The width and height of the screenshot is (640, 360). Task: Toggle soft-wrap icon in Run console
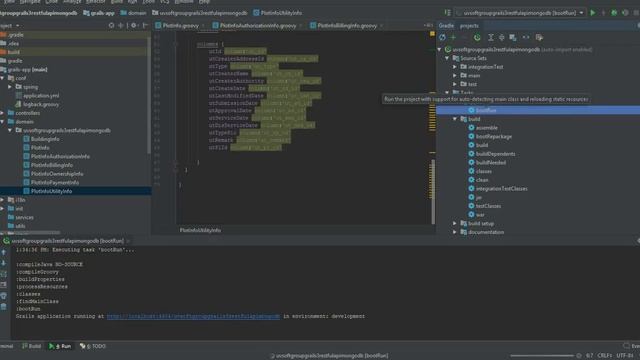tap(4, 274)
